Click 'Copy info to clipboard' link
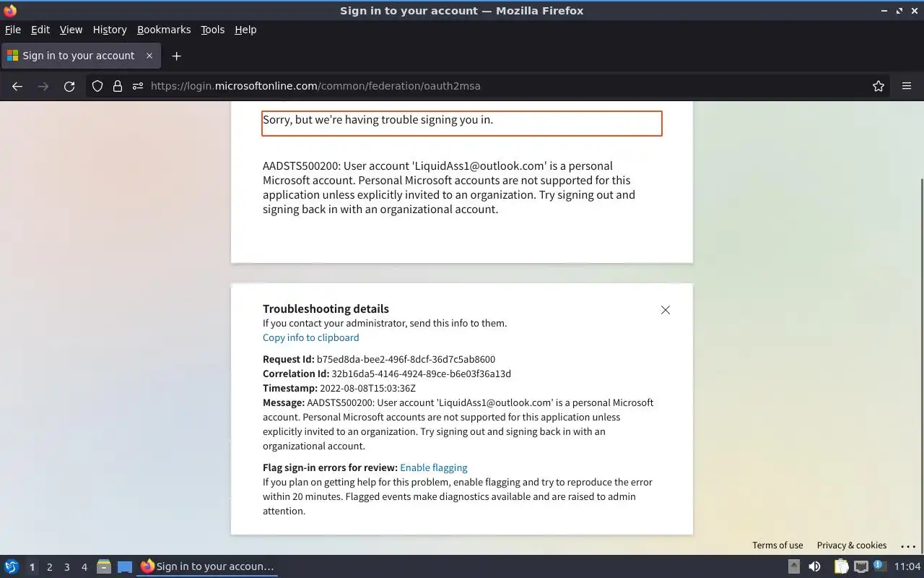Image resolution: width=924 pixels, height=578 pixels. click(x=310, y=337)
